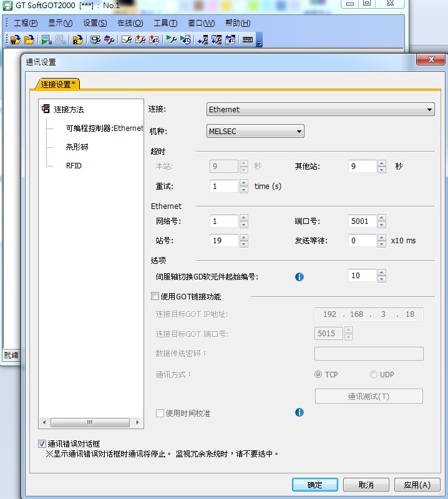Click the folder icon marked with W

(15, 40)
